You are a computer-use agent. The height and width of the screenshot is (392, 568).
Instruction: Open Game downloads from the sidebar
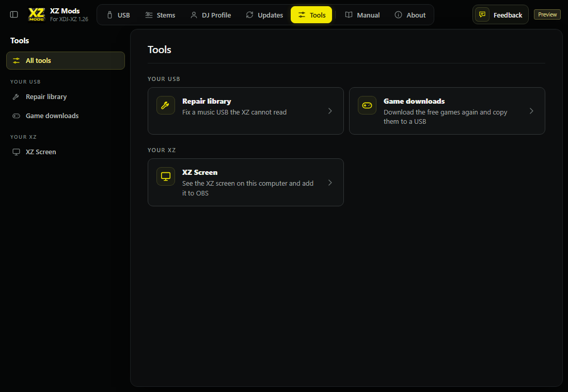pos(66,116)
